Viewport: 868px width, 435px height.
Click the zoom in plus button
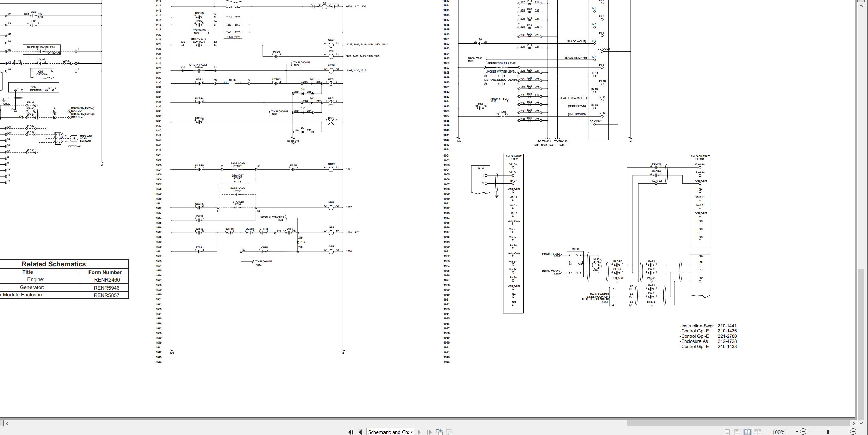pos(854,432)
